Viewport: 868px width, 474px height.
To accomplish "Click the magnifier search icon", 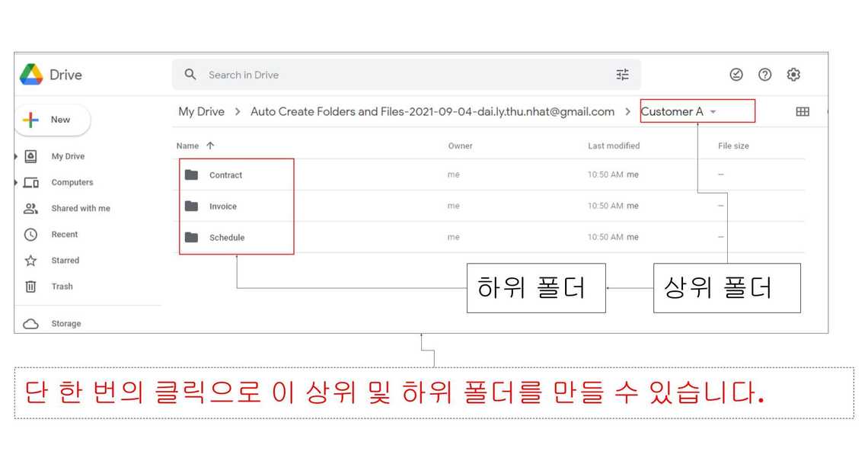I will 190,75.
